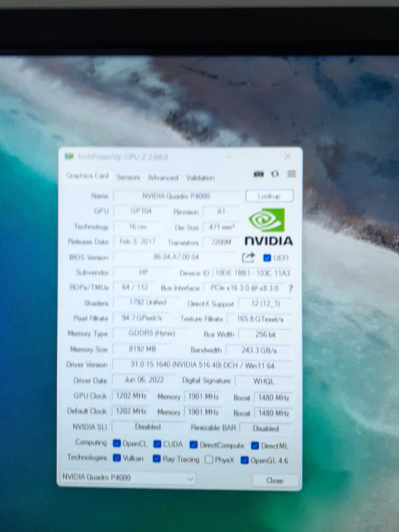Click the DirectX Support value 12 (12_1)
Screen dimensions: 399x532
pyautogui.click(x=265, y=303)
